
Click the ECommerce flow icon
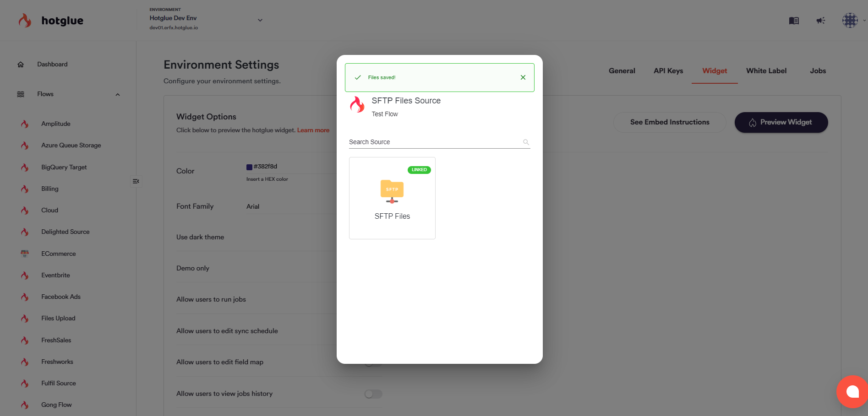coord(25,254)
